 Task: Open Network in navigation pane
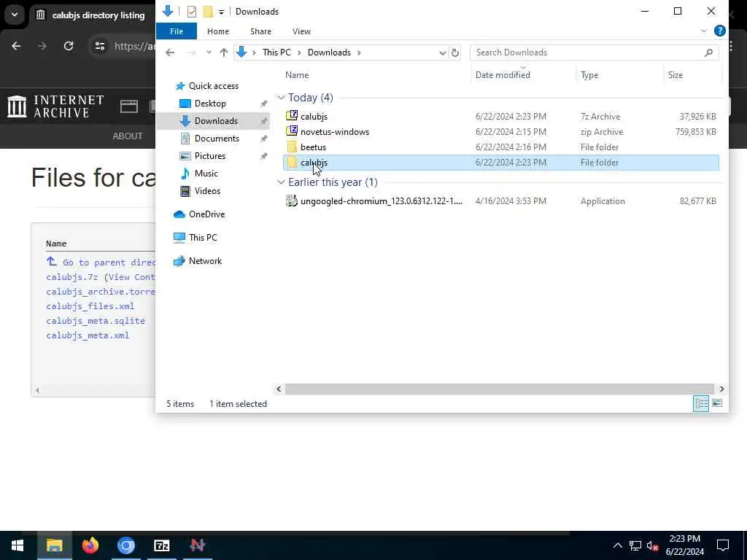[x=205, y=261]
